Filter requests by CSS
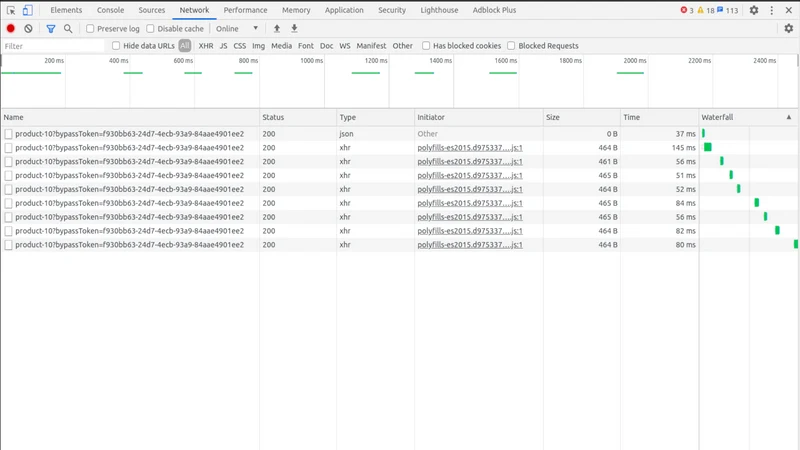800x450 pixels. [240, 46]
